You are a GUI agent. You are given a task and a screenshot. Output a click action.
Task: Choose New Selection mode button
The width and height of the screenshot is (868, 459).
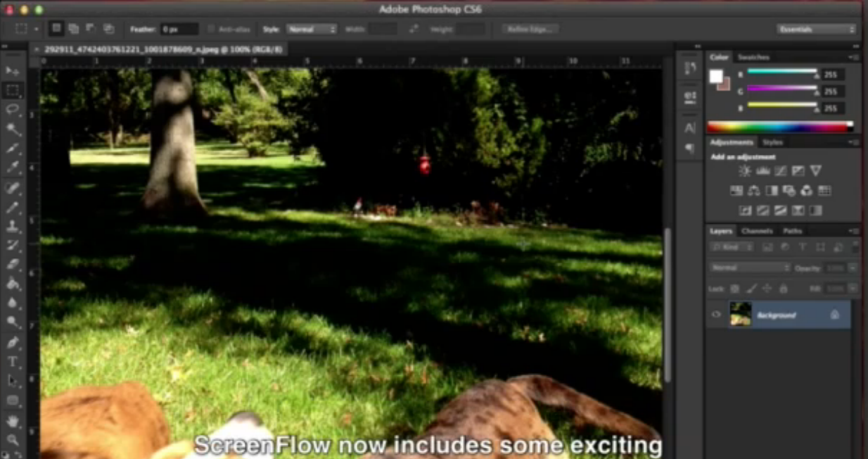(57, 29)
